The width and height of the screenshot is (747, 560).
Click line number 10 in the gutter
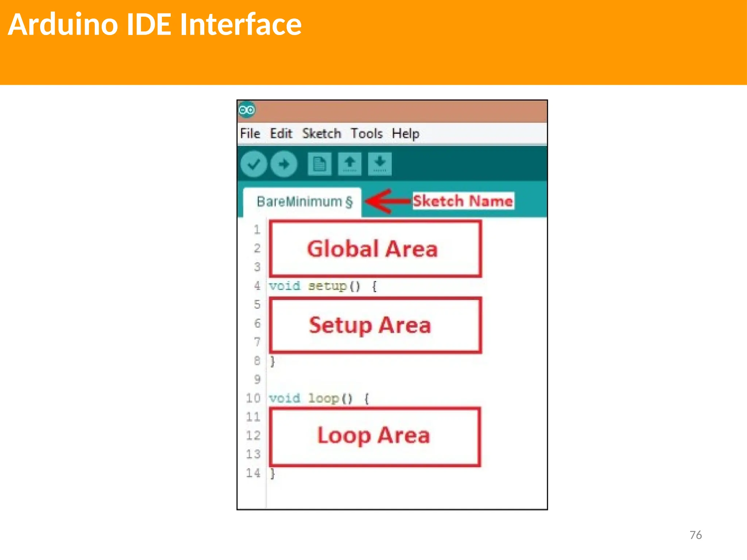click(253, 398)
